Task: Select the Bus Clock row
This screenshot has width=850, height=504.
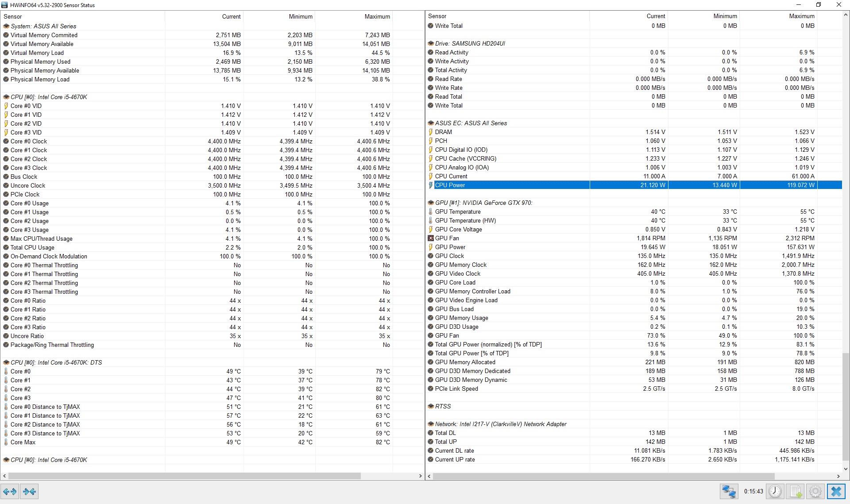Action: 212,177
